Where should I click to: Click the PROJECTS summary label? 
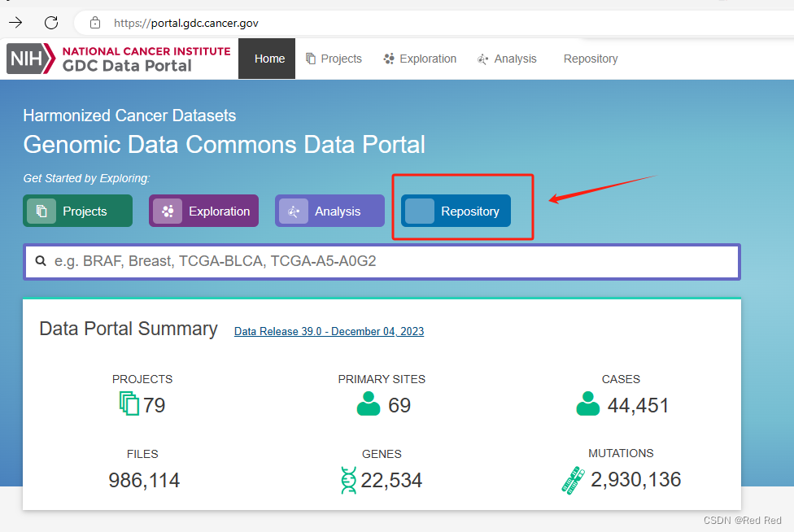(x=142, y=379)
